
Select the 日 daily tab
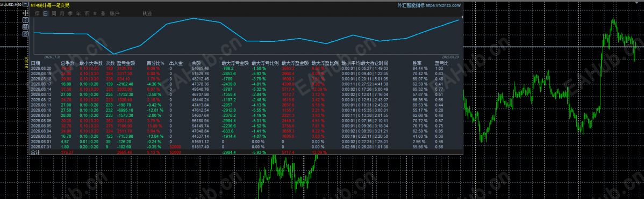click(45, 13)
